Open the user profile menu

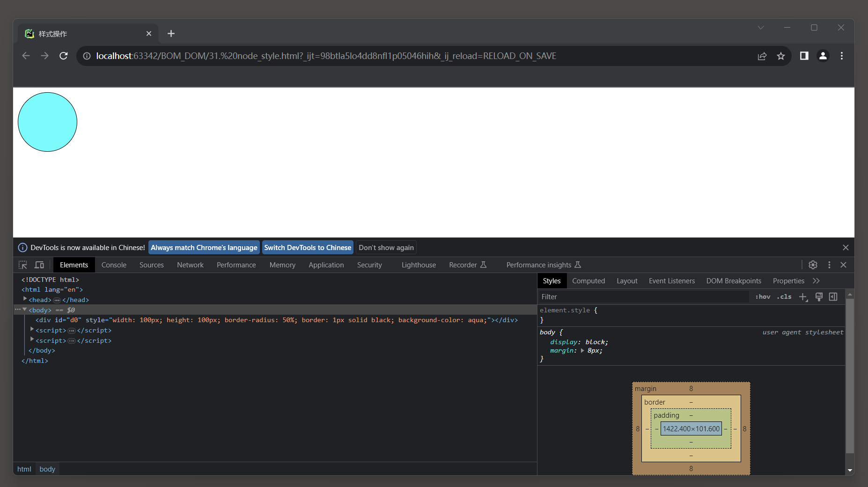(823, 56)
